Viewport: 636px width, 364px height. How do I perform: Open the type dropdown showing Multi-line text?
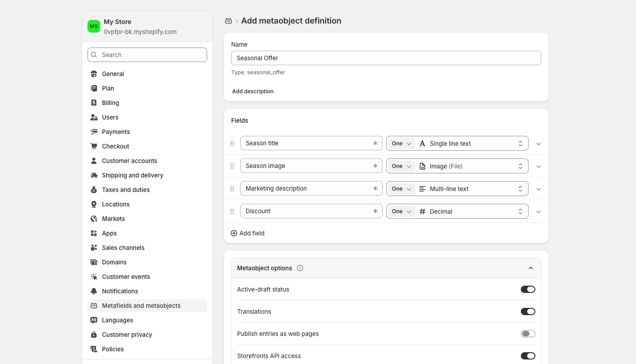point(471,189)
